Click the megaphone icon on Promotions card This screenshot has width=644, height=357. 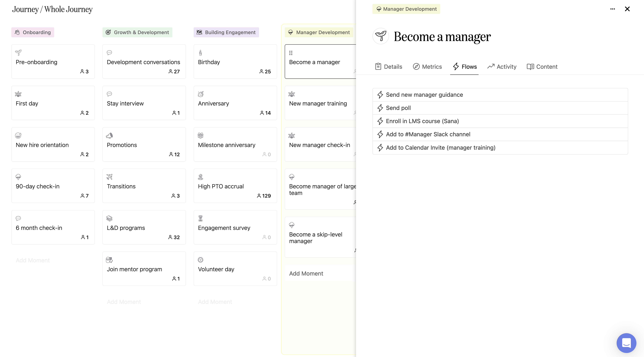(109, 135)
